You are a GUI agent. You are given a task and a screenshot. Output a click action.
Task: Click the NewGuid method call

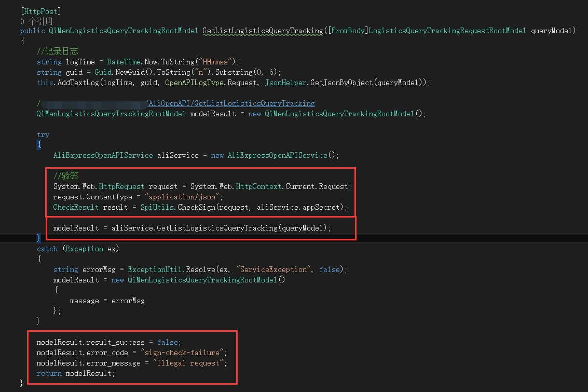click(x=130, y=72)
